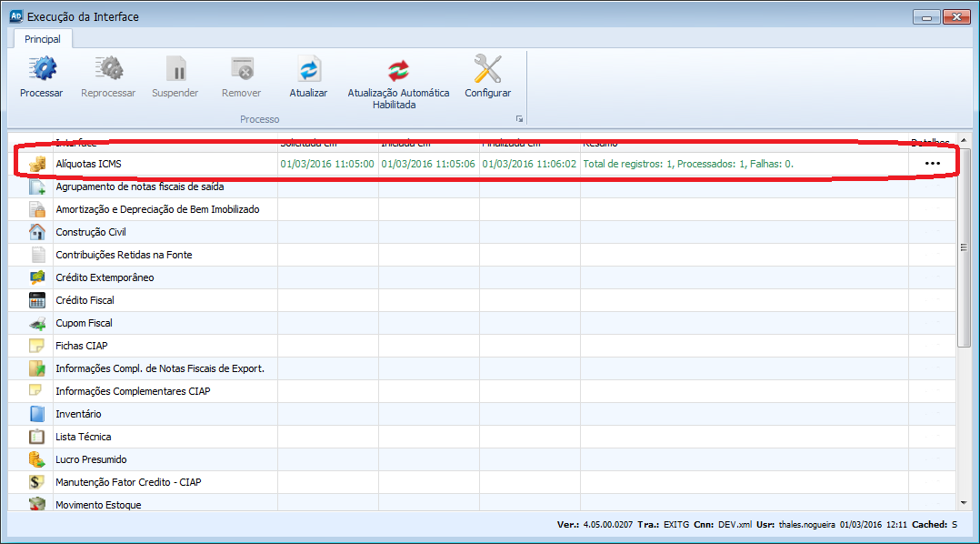
Task: Click the Amortização e Depreciação row
Action: 157,209
